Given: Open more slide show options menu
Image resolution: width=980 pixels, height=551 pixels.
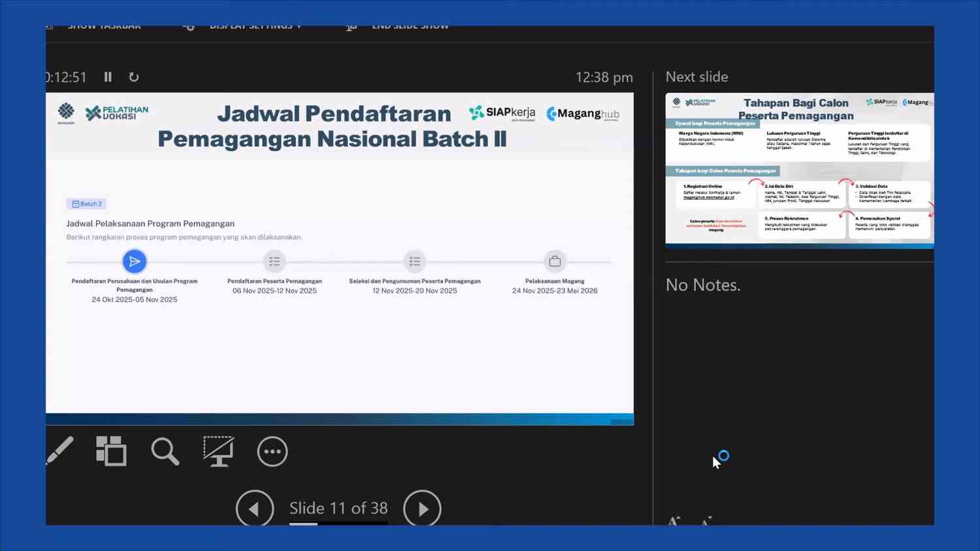Looking at the screenshot, I should point(272,452).
